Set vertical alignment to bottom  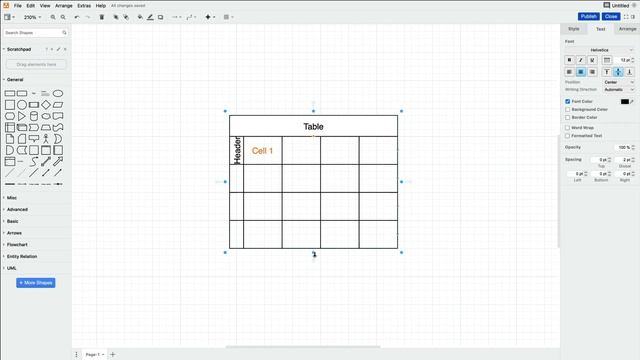(x=629, y=72)
